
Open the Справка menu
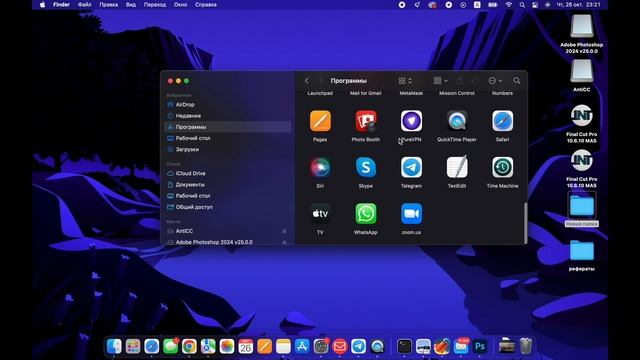point(206,5)
